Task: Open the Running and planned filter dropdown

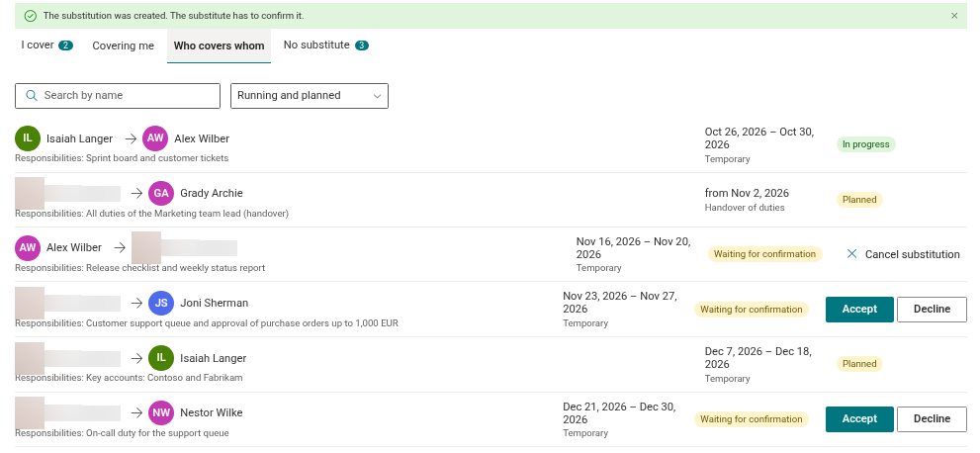Action: (x=310, y=96)
